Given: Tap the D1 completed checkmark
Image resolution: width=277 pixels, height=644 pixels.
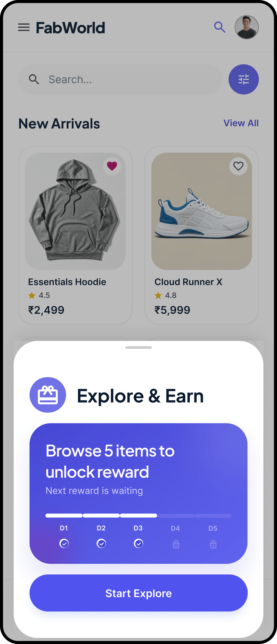Looking at the screenshot, I should pos(64,543).
